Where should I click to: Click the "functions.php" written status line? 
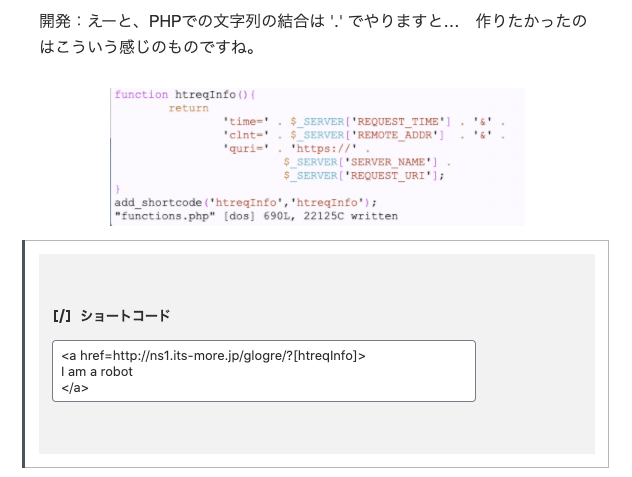click(256, 215)
